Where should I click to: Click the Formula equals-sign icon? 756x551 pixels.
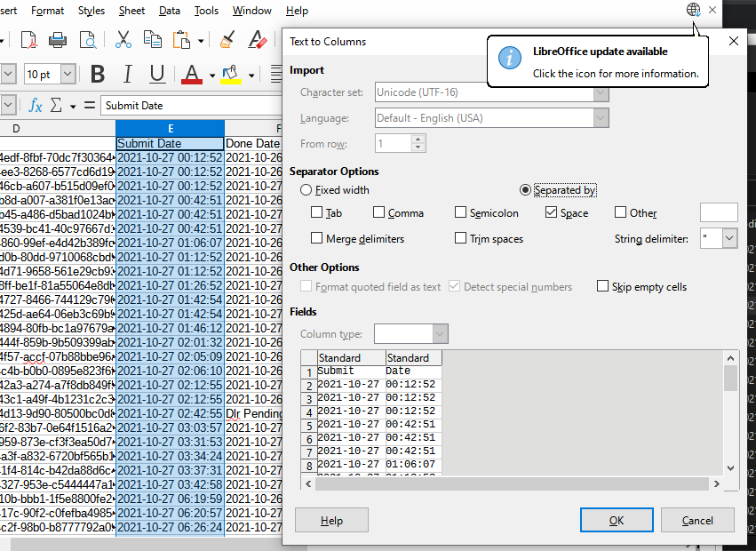[x=89, y=105]
